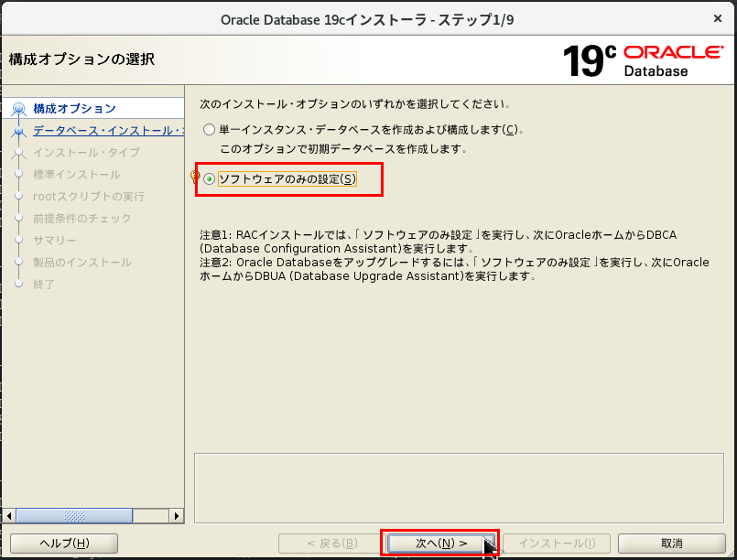Click the left scroll arrow below sidebar
Screen dimensions: 737x560
coord(10,515)
